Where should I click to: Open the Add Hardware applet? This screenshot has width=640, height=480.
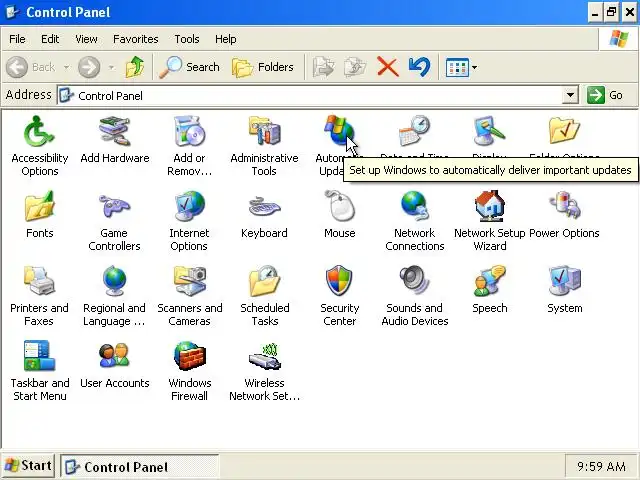(x=115, y=131)
